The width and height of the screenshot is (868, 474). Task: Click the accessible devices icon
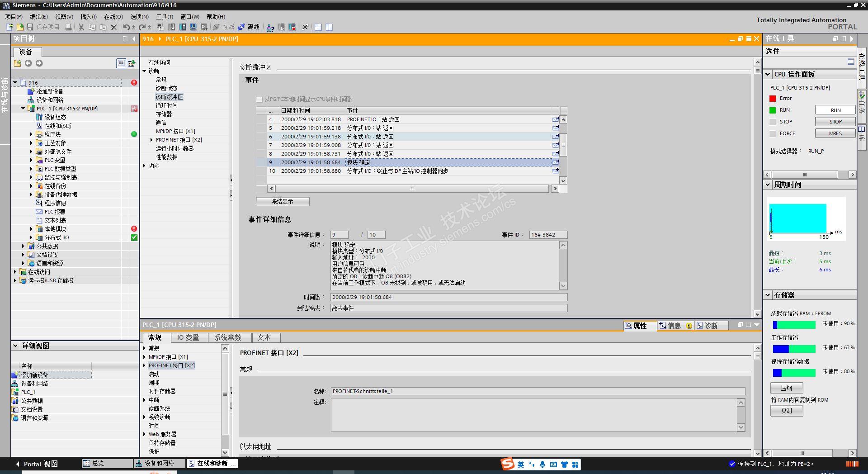click(270, 27)
